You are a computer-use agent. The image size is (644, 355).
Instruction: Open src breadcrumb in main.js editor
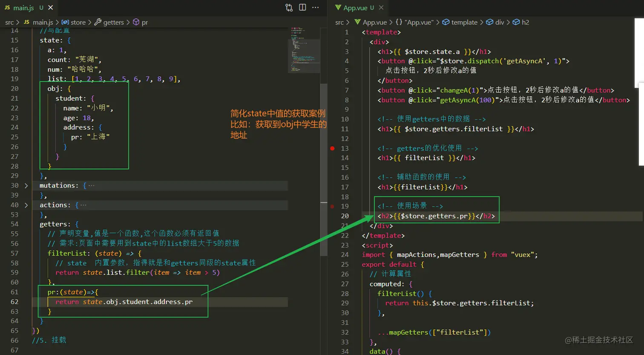(x=9, y=22)
